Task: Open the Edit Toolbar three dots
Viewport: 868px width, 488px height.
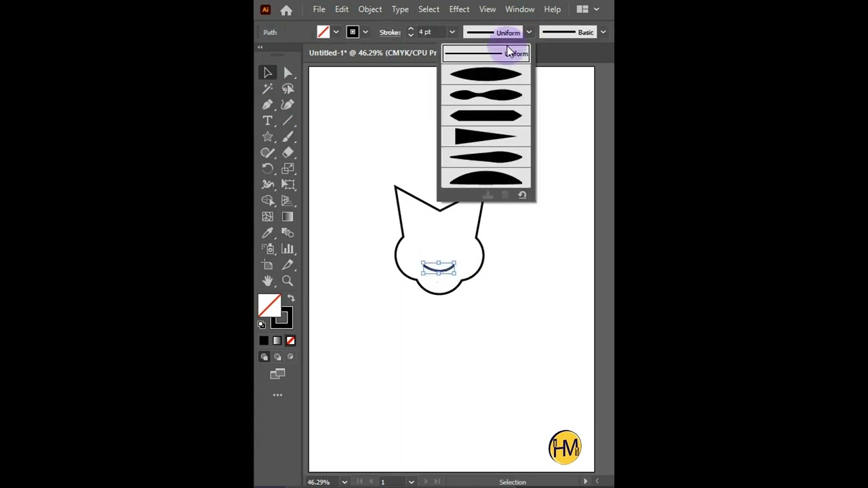Action: [x=277, y=394]
